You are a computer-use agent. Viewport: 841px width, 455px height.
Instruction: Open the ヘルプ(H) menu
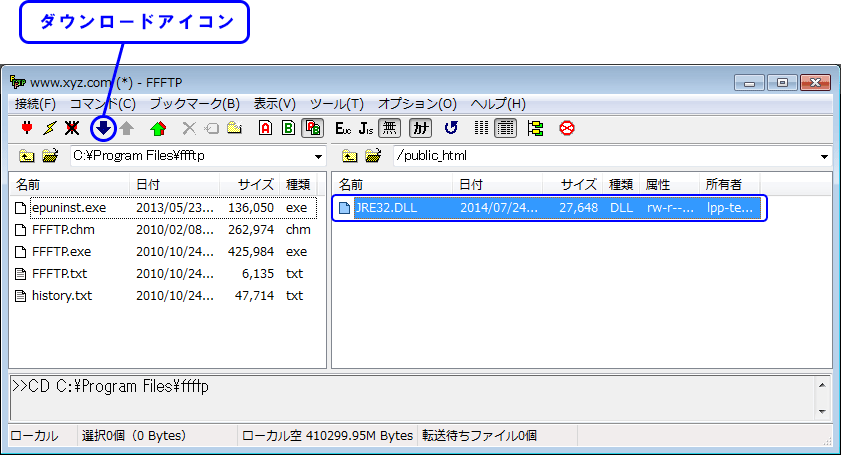tap(498, 104)
